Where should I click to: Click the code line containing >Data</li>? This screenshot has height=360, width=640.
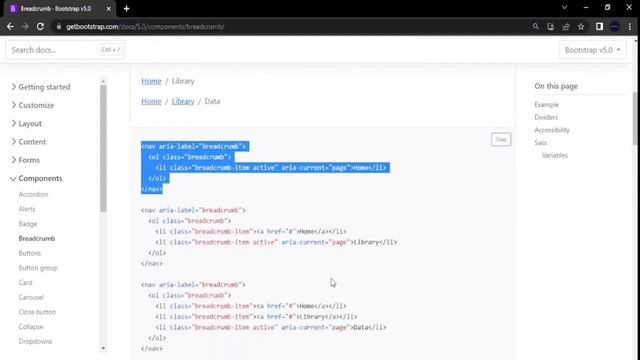[271, 327]
